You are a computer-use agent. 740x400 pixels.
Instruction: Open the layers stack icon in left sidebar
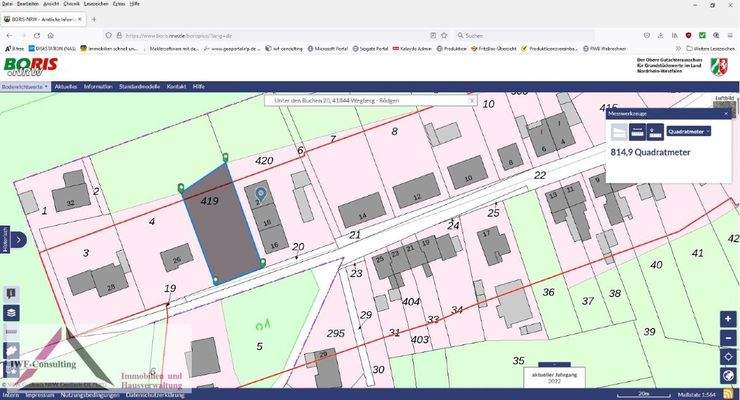tap(11, 312)
